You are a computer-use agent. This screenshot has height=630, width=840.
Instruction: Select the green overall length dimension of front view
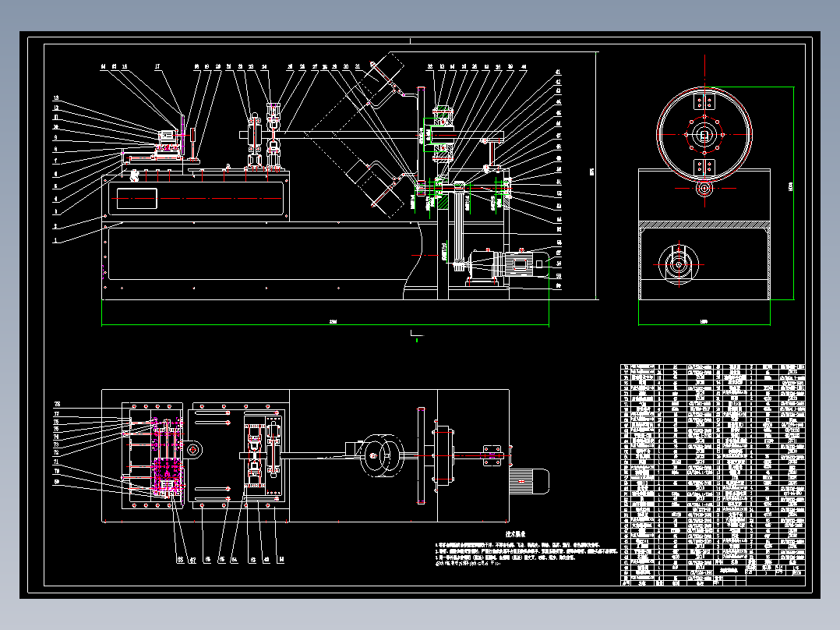click(x=325, y=324)
